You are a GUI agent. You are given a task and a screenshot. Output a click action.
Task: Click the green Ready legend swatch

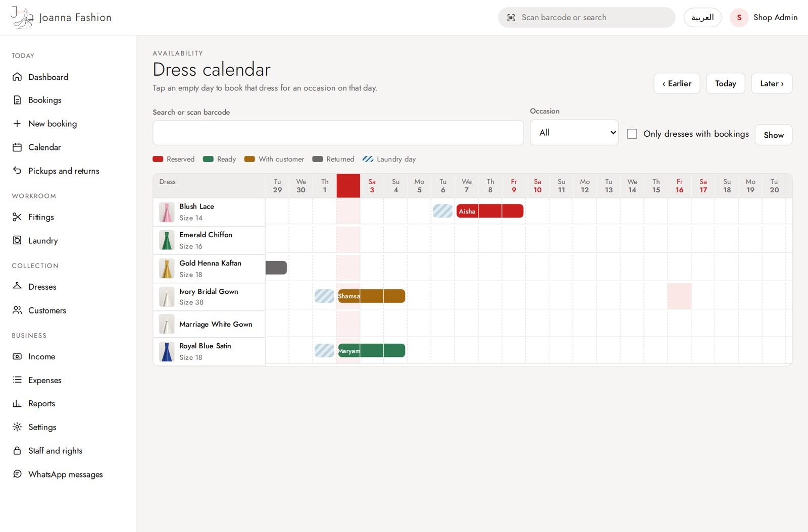[208, 159]
